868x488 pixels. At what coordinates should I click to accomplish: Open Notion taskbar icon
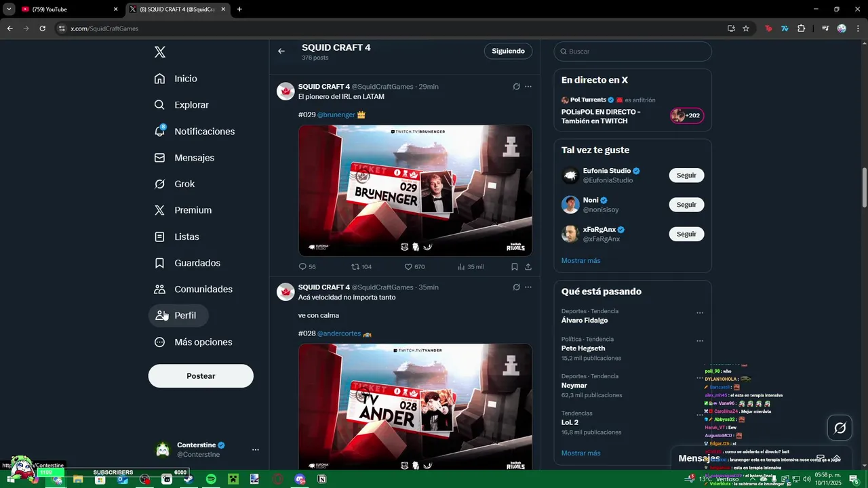(321, 479)
